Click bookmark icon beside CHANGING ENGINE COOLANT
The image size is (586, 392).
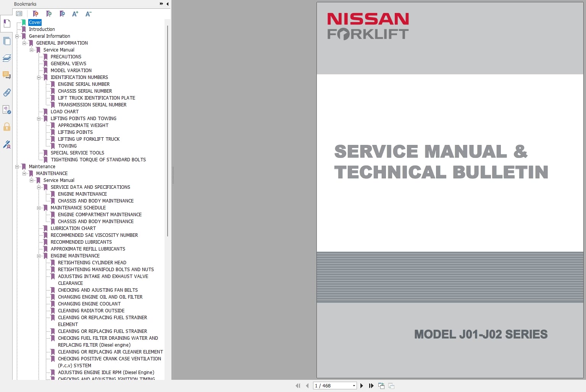53,304
